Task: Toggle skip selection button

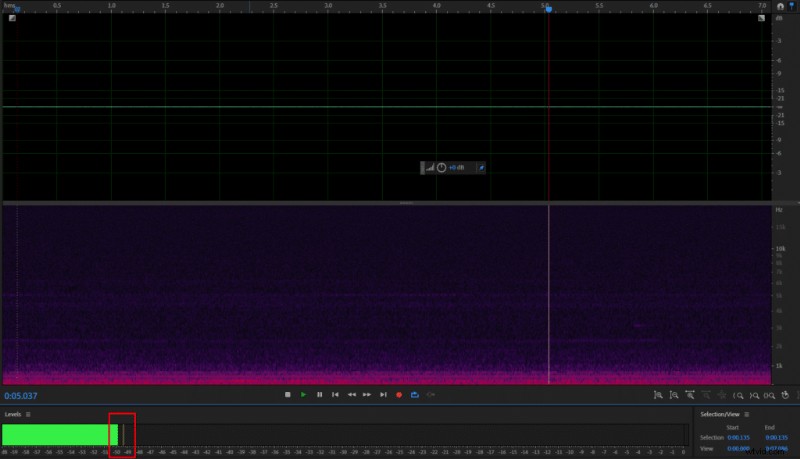Action: click(431, 395)
